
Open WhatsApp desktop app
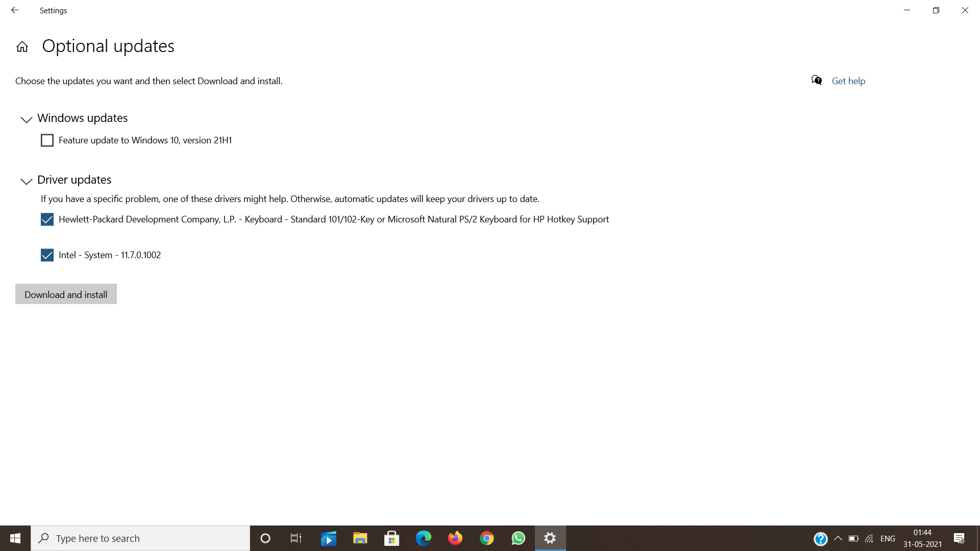518,538
